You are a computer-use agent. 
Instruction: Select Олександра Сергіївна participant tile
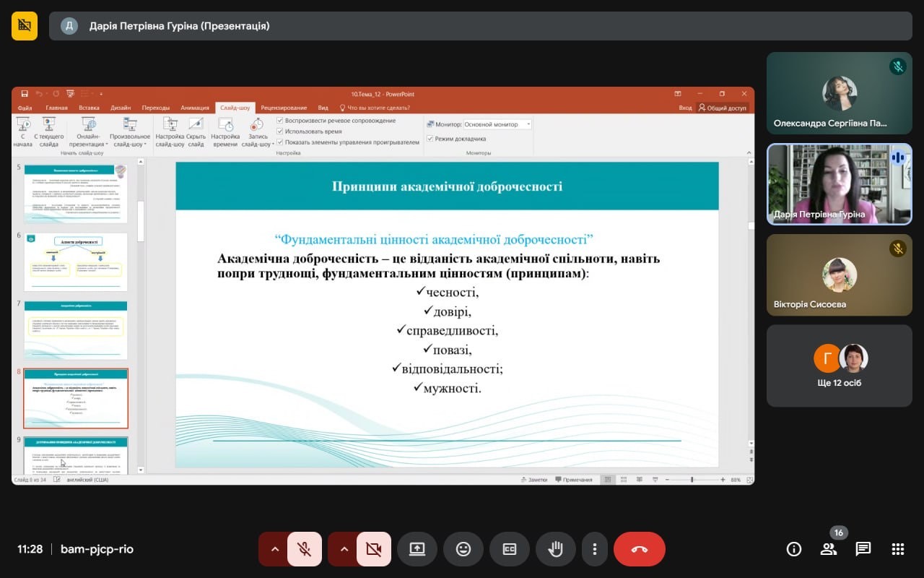pos(839,93)
